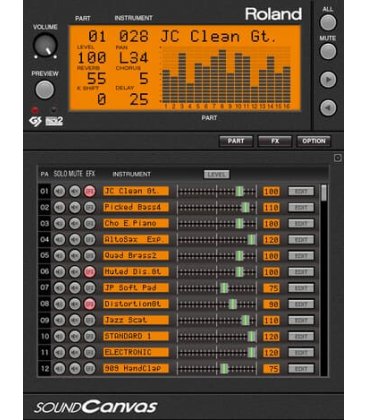368x420 pixels.
Task: Click the part list scrollbar thumb
Action: (x=324, y=193)
